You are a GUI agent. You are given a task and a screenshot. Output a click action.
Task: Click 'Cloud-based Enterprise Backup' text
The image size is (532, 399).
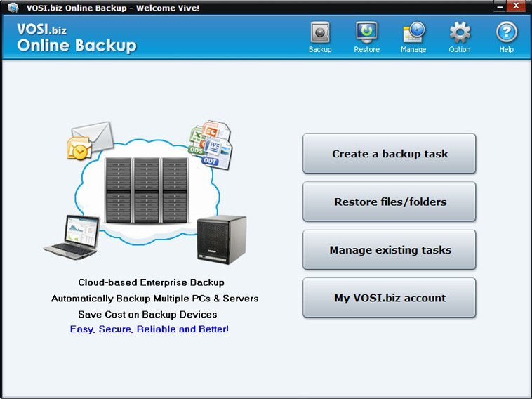(x=151, y=282)
